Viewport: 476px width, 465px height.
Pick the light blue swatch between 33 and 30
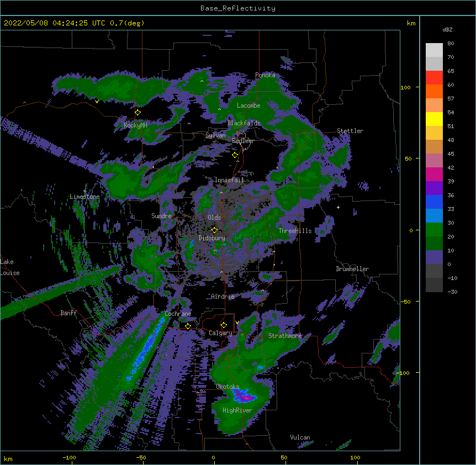point(434,216)
